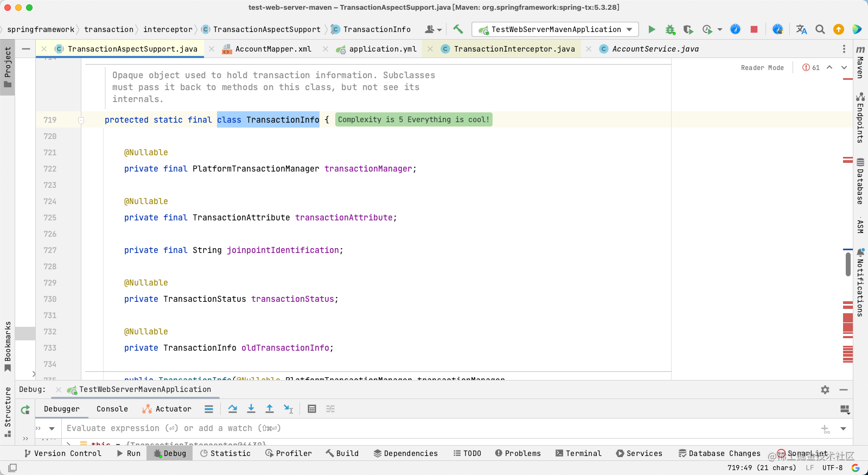Run with coverage using the shield icon
The height and width of the screenshot is (475, 868).
(688, 29)
